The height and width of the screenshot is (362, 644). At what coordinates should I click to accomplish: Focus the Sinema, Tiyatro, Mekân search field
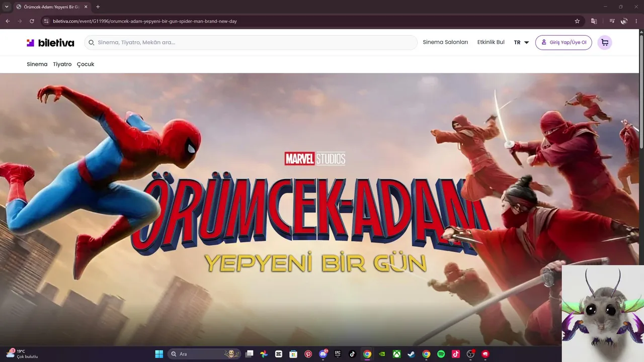click(251, 43)
